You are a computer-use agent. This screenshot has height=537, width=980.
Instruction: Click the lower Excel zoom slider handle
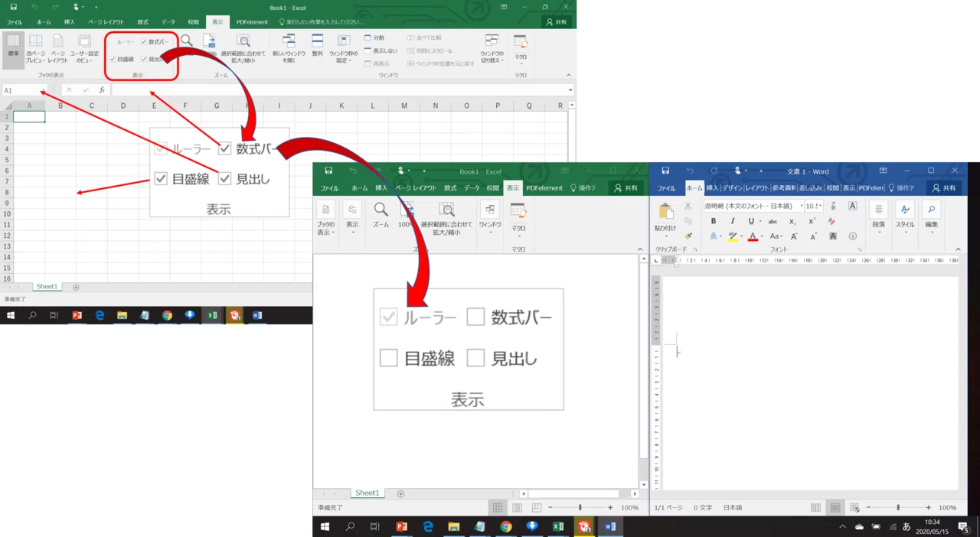580,508
